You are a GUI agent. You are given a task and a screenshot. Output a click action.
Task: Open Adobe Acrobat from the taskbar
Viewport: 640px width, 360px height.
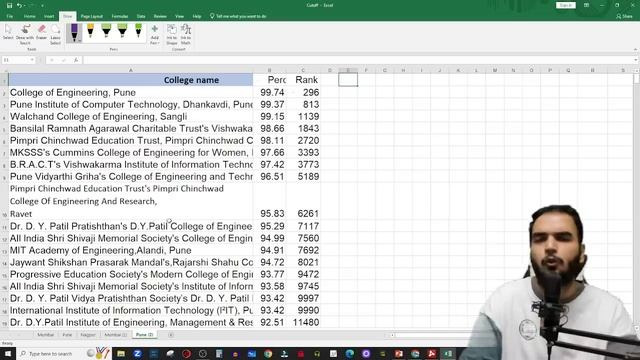(x=431, y=353)
